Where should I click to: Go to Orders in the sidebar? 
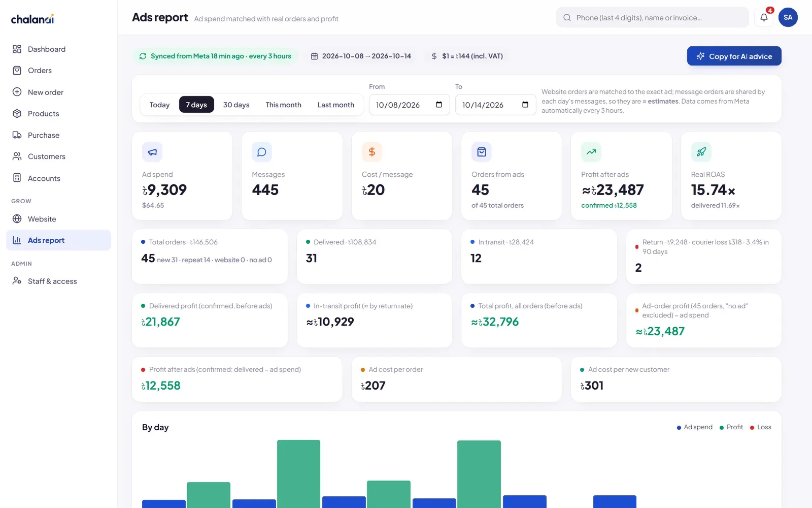58,71
